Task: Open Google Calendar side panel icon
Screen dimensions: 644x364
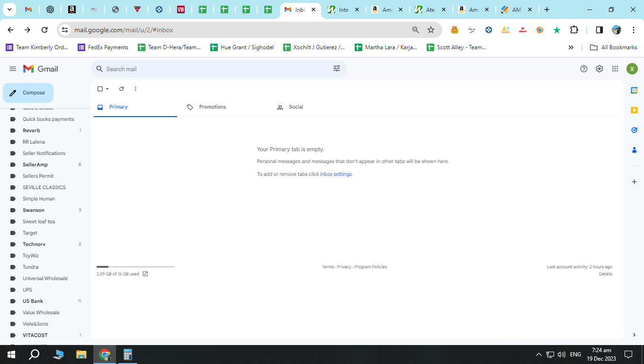Action: (x=634, y=90)
